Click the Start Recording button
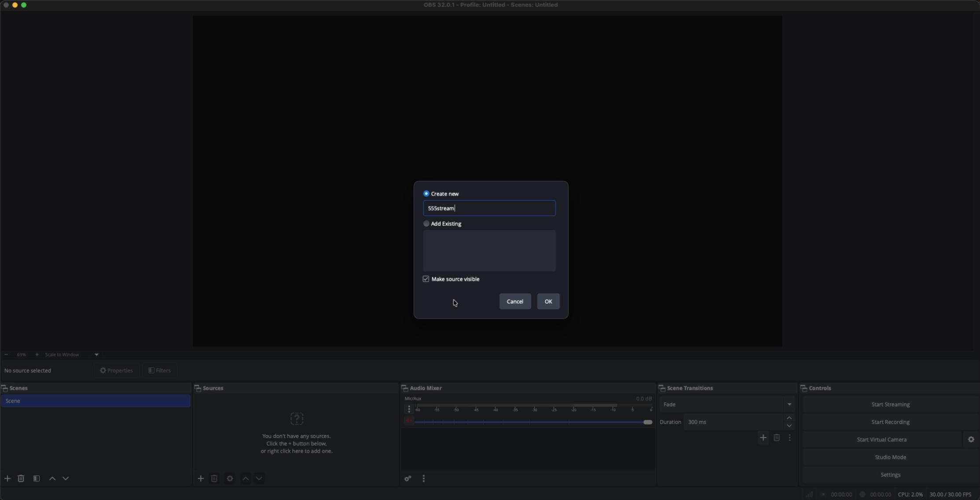The image size is (980, 500). (x=890, y=422)
